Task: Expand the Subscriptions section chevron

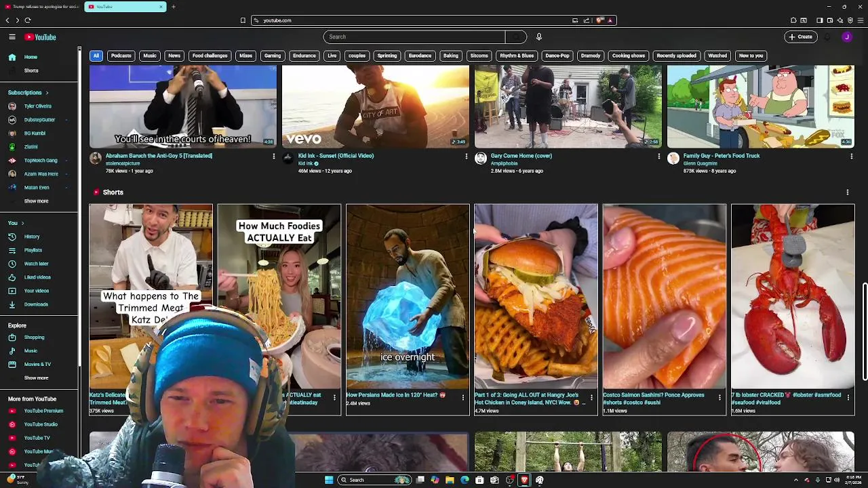Action: (47, 92)
